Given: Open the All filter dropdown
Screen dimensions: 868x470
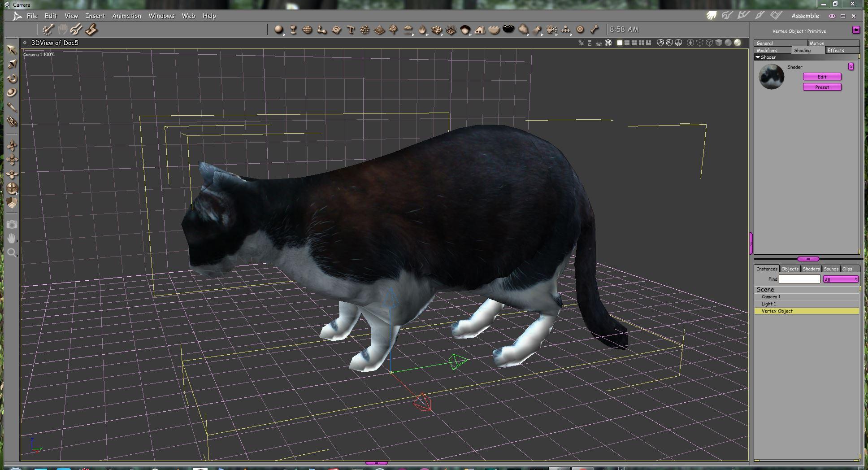Looking at the screenshot, I should (841, 279).
